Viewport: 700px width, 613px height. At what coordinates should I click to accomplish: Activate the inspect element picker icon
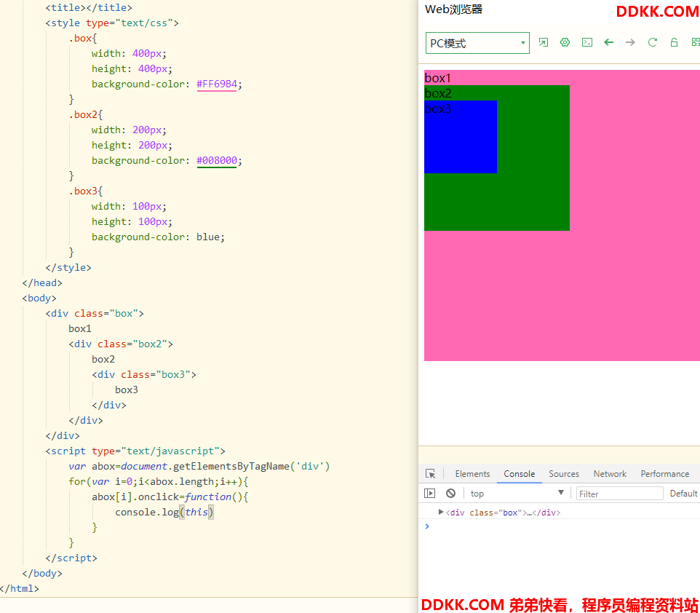pos(430,474)
